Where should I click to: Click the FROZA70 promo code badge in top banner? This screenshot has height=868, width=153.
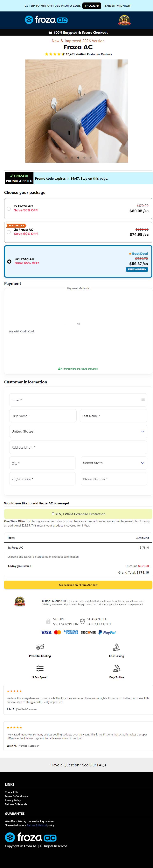tap(92, 6)
